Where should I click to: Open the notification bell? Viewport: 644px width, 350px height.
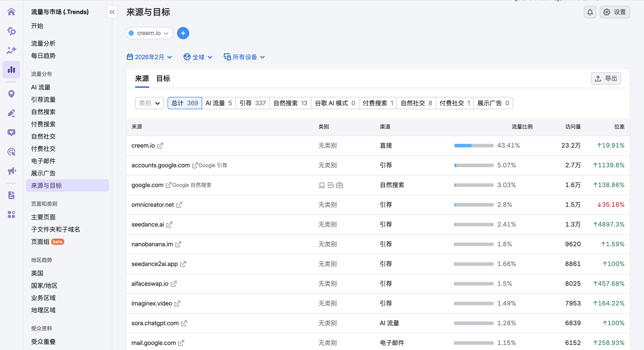(x=590, y=12)
